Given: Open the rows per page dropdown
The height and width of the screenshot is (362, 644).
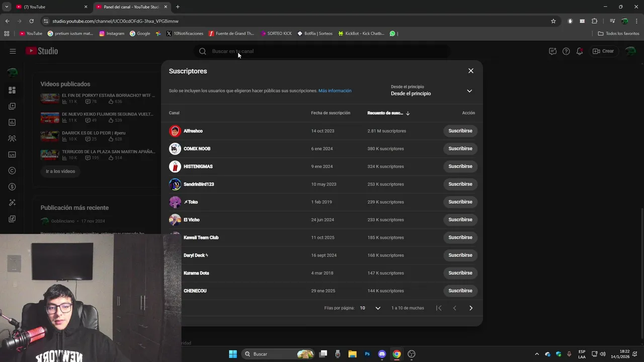Looking at the screenshot, I should click(370, 308).
